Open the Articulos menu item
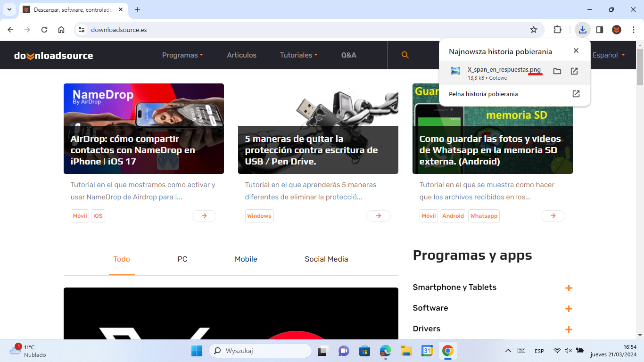 coord(241,55)
